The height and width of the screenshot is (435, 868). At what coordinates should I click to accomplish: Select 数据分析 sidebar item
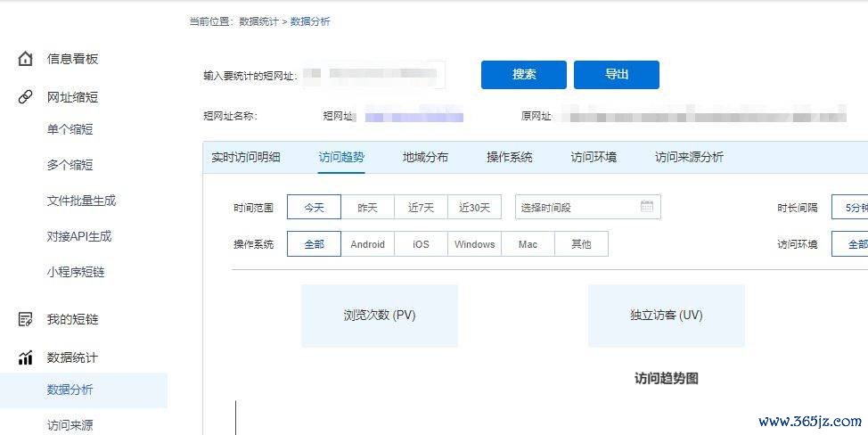[x=84, y=390]
